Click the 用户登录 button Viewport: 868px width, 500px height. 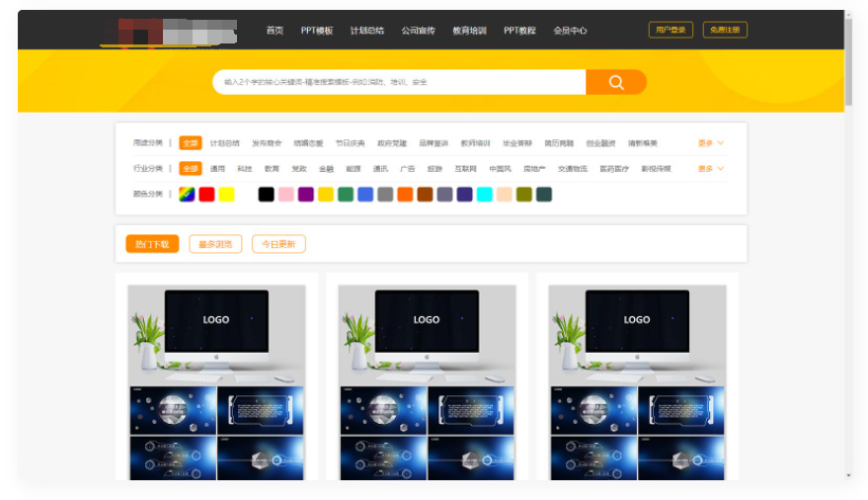coord(671,31)
